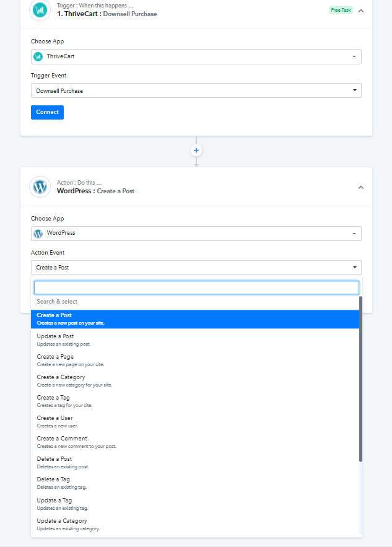Click the plus icon between steps
This screenshot has height=547, width=392.
[196, 151]
